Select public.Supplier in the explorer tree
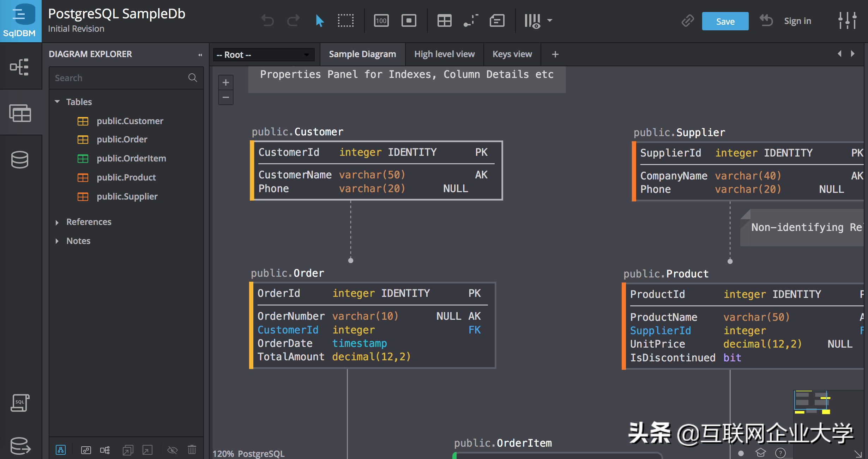 coord(127,196)
